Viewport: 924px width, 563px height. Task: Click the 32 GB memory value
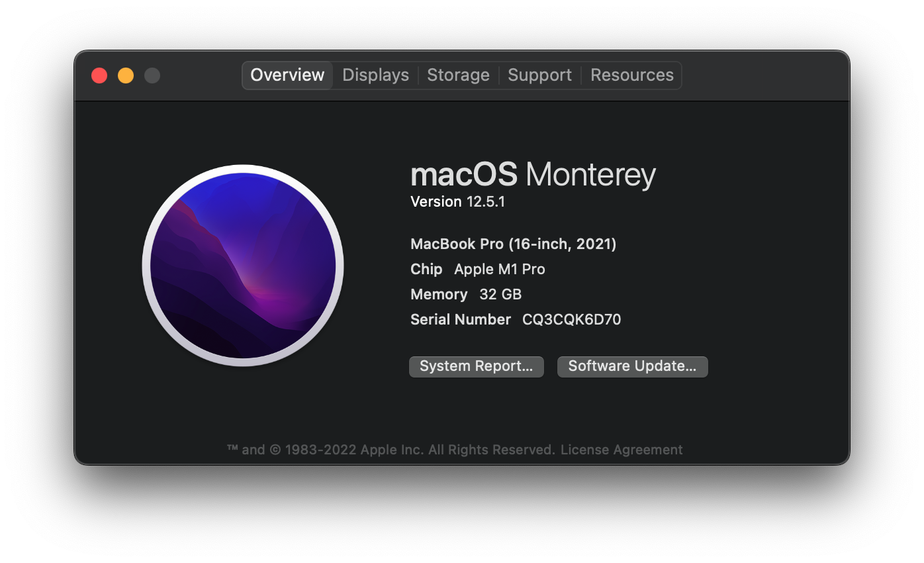point(500,295)
